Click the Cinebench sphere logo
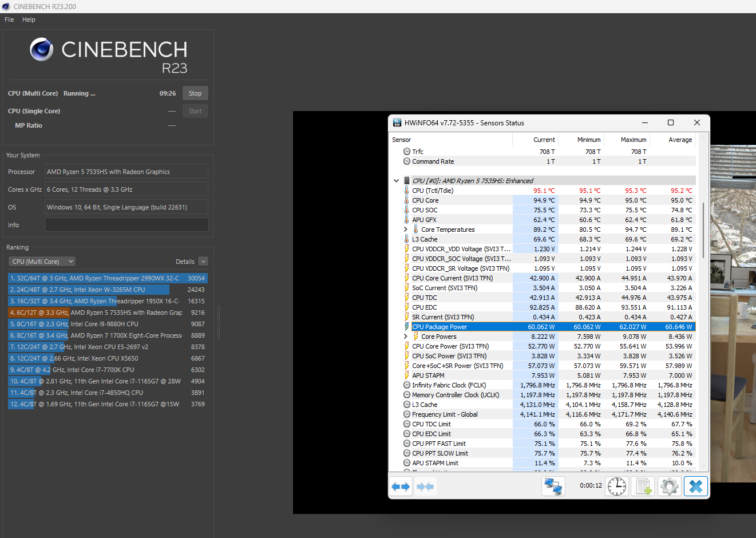The height and width of the screenshot is (538, 756). point(42,49)
